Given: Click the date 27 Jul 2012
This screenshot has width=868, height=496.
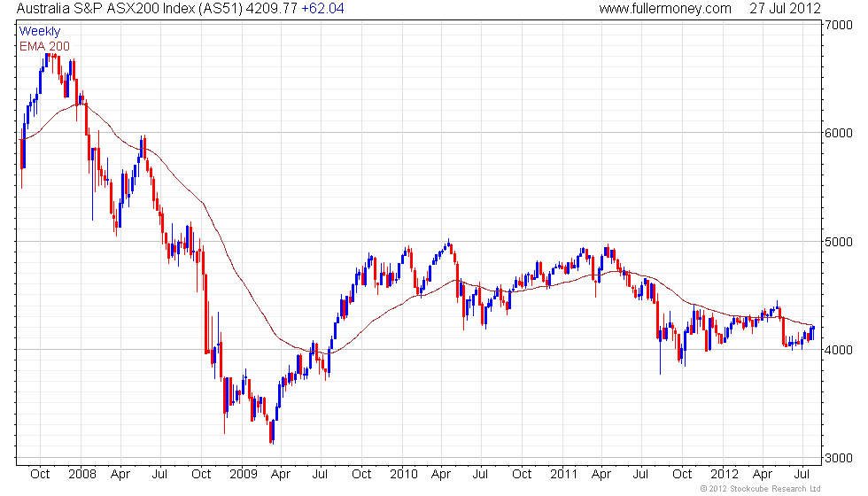Looking at the screenshot, I should click(x=785, y=9).
